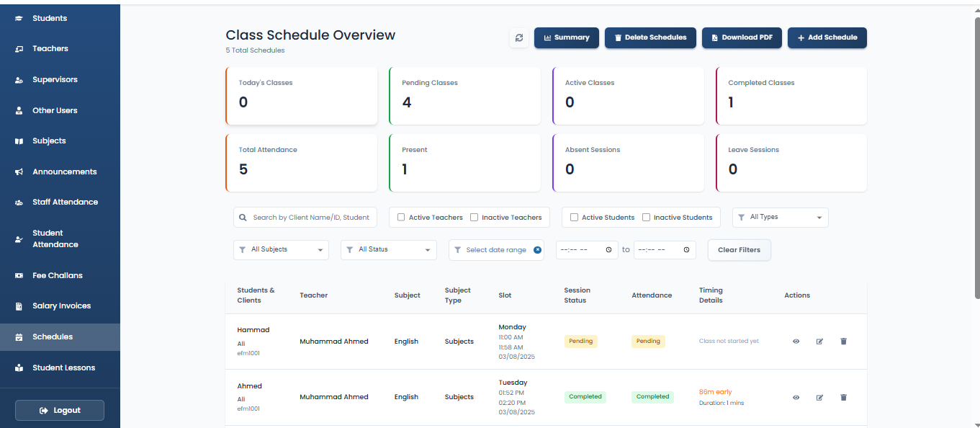Click the refresh schedules icon
980x428 pixels.
[x=518, y=38]
